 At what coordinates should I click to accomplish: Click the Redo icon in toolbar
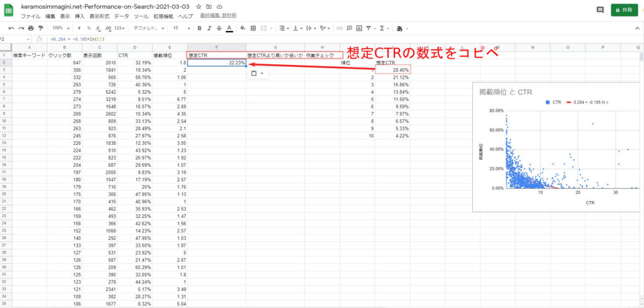click(21, 28)
